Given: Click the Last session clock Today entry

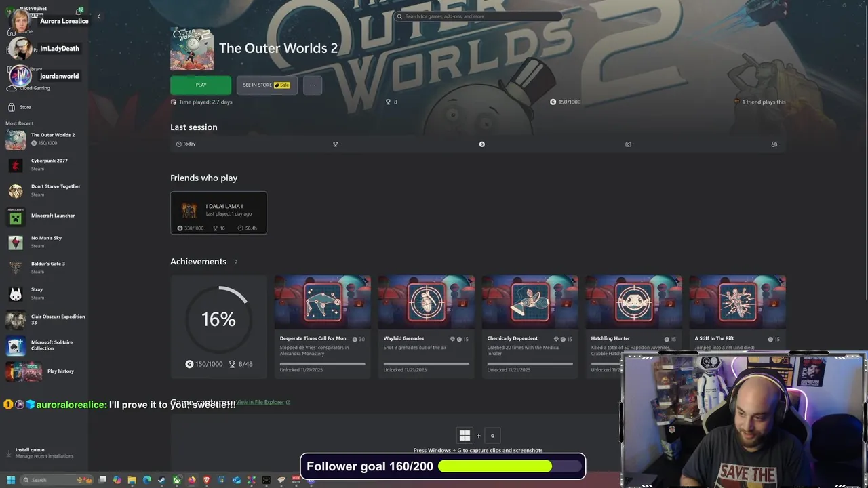Looking at the screenshot, I should pos(185,144).
